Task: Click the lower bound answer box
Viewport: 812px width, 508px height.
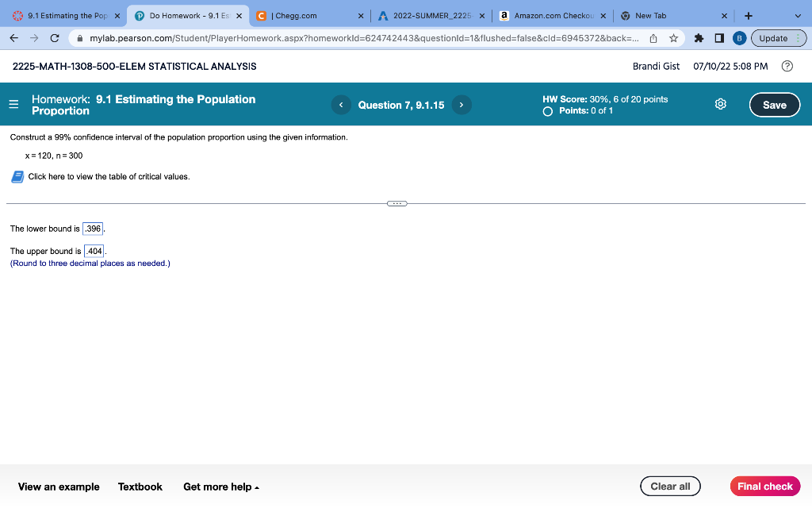Action: (93, 229)
